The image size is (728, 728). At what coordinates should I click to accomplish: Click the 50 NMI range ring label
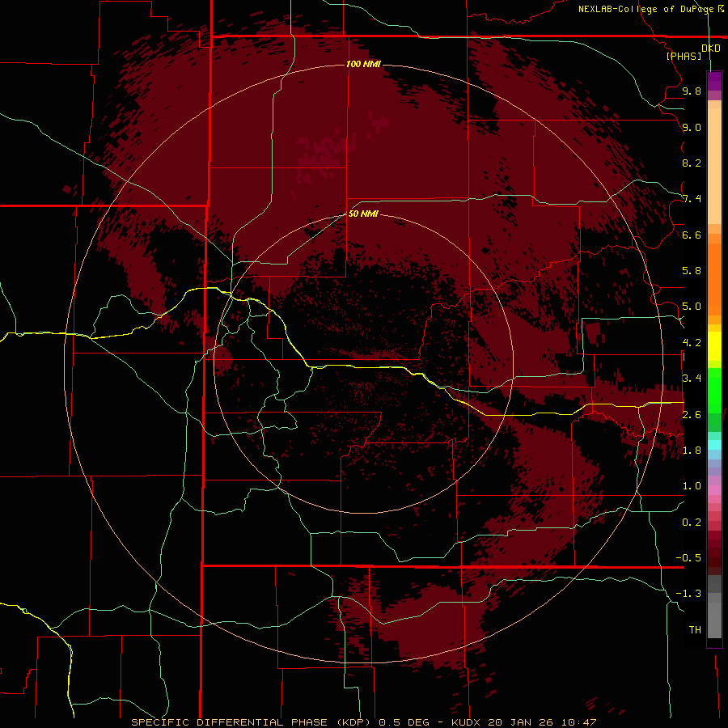(363, 214)
